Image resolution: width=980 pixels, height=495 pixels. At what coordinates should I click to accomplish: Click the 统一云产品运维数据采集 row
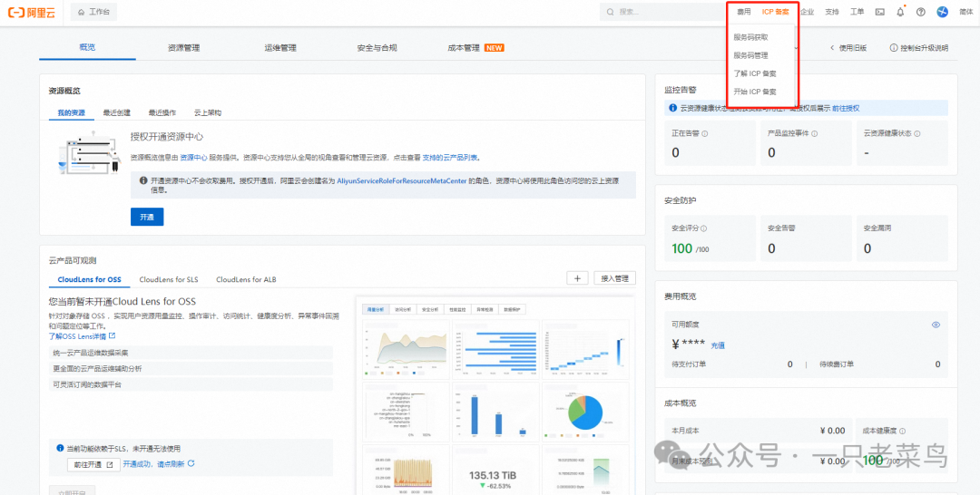coord(191,353)
